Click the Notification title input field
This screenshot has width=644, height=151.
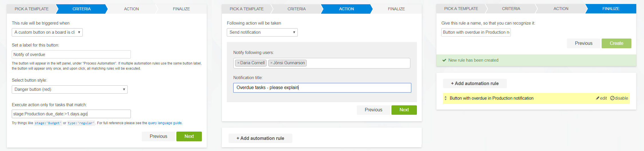pyautogui.click(x=322, y=88)
